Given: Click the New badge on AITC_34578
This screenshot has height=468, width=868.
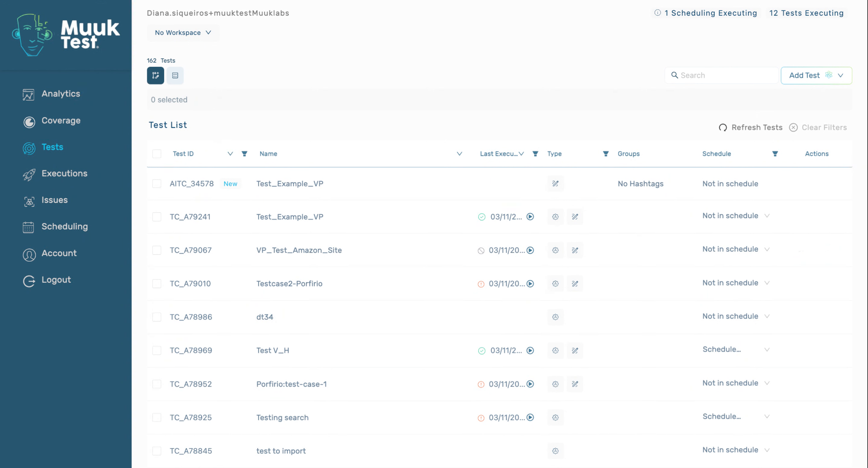Looking at the screenshot, I should [x=231, y=184].
